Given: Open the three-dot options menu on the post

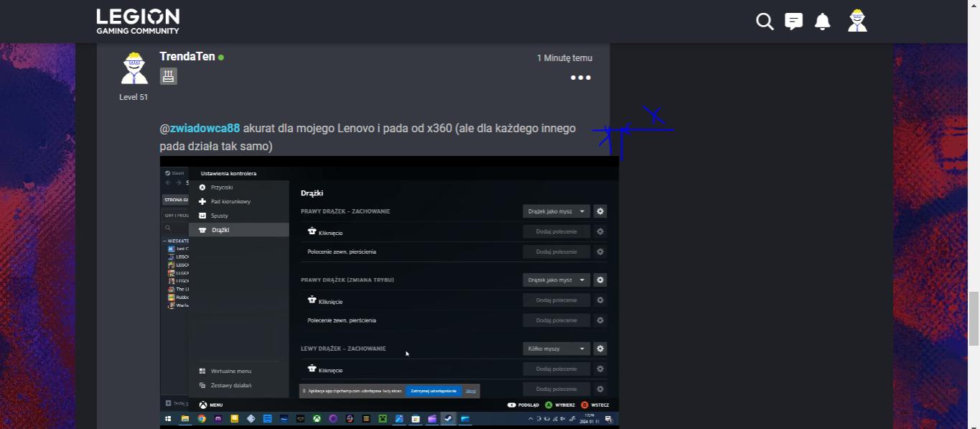Looking at the screenshot, I should point(580,78).
